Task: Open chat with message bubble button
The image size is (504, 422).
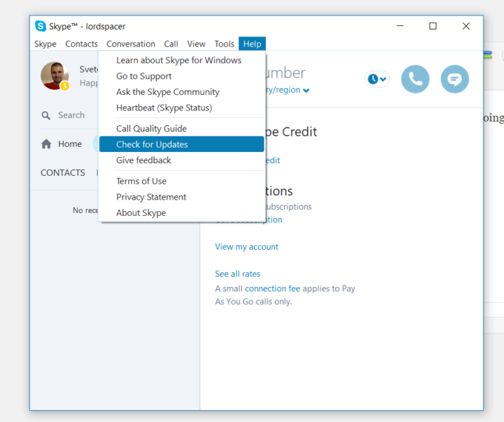Action: pyautogui.click(x=455, y=79)
